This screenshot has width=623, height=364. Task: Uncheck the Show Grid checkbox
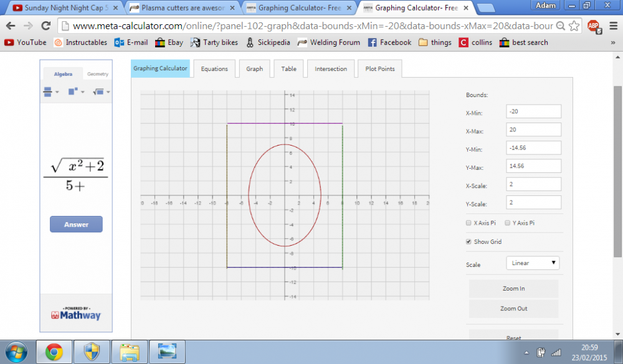(x=468, y=241)
